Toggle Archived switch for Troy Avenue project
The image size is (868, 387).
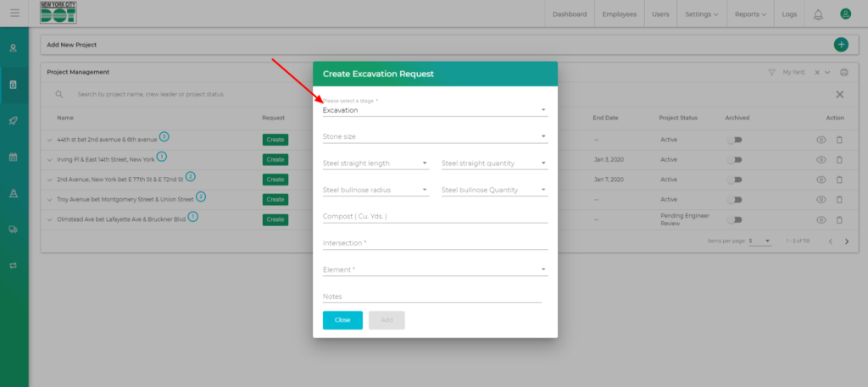[x=734, y=200]
